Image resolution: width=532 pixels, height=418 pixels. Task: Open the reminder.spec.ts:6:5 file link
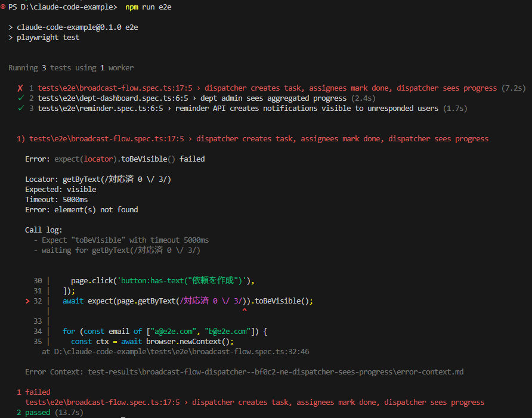point(100,109)
